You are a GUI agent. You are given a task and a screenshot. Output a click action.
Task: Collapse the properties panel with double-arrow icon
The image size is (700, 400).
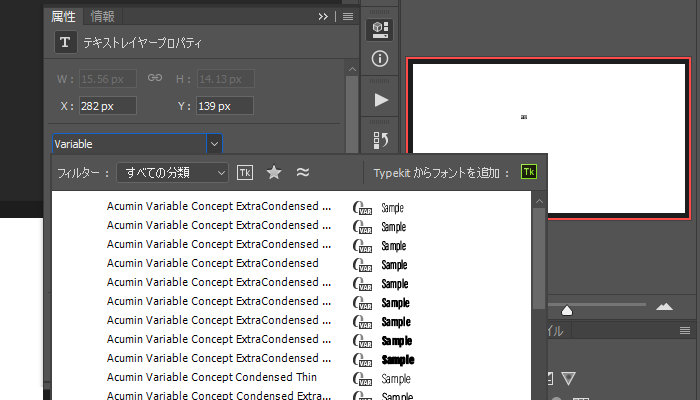coord(323,17)
